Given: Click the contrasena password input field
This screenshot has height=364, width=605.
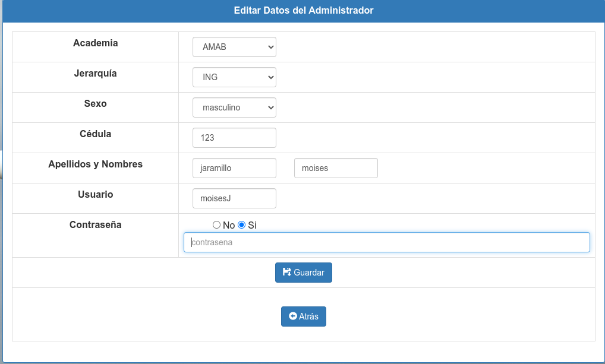Looking at the screenshot, I should [386, 242].
